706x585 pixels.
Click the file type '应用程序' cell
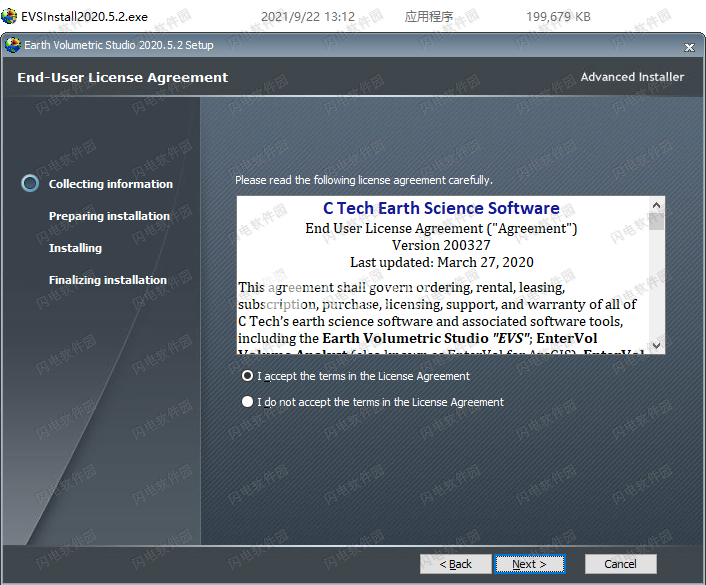point(429,17)
